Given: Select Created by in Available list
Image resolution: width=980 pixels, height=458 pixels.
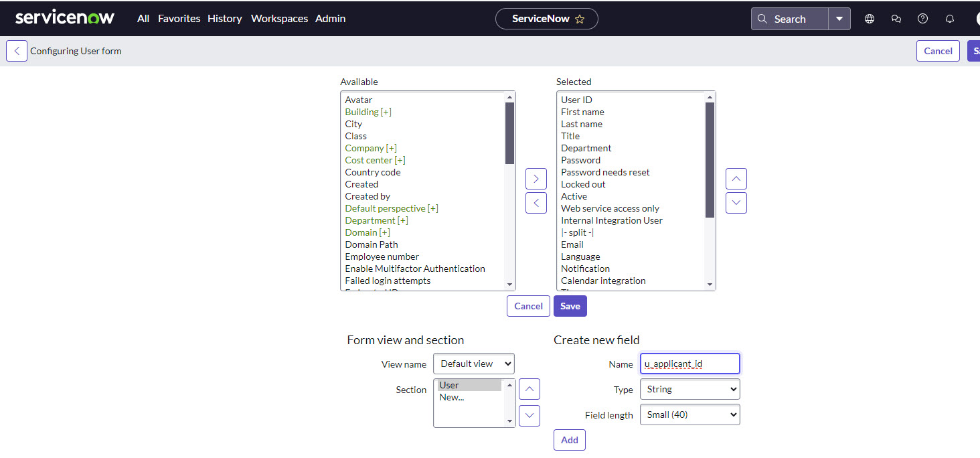Looking at the screenshot, I should coord(367,196).
